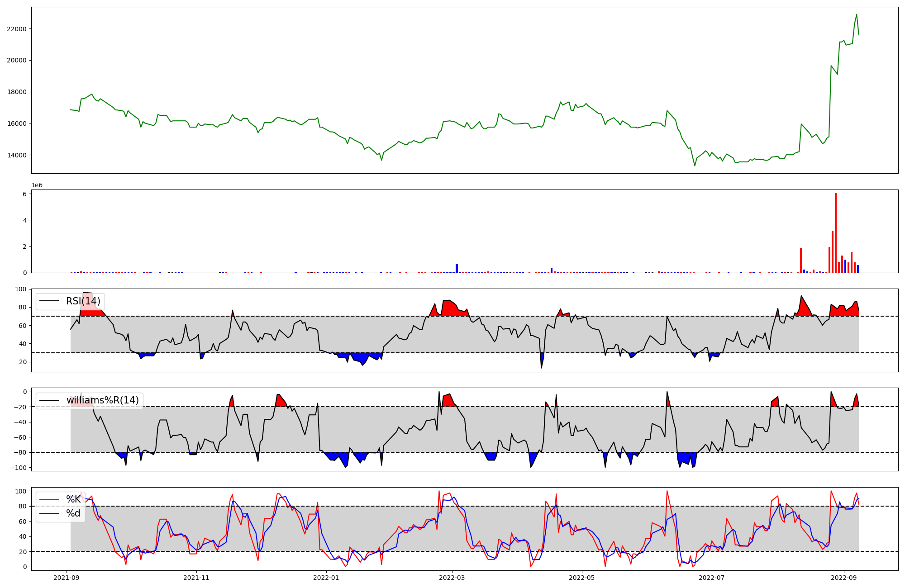The height and width of the screenshot is (588, 905).
Task: Click the 2022-09 date tick label
Action: coord(843,578)
